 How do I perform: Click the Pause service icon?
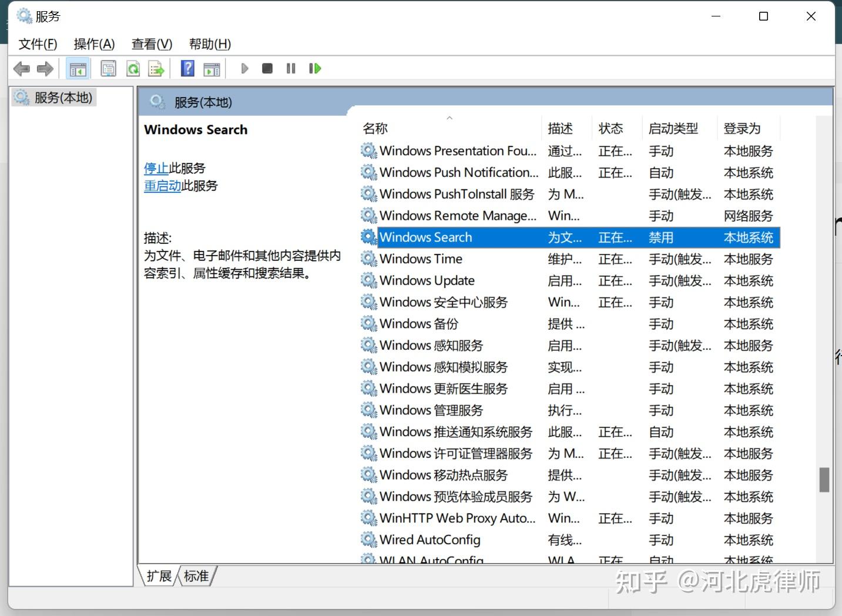click(x=291, y=69)
